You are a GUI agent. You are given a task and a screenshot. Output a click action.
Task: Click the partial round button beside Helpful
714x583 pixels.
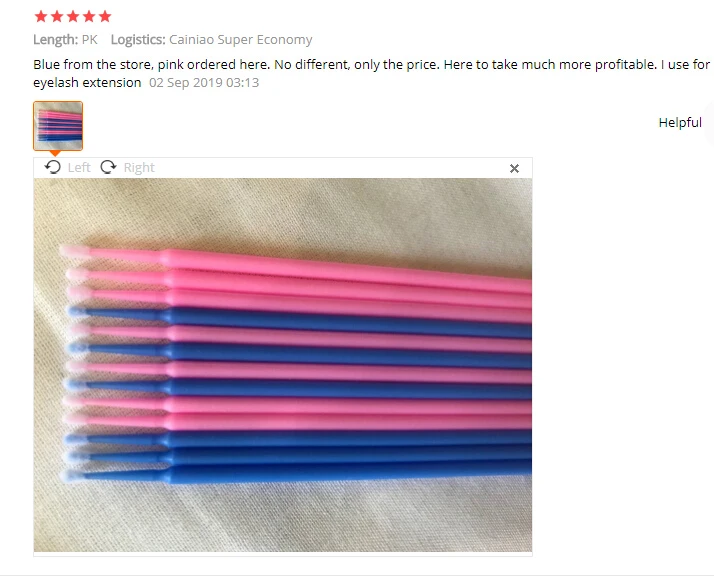709,123
